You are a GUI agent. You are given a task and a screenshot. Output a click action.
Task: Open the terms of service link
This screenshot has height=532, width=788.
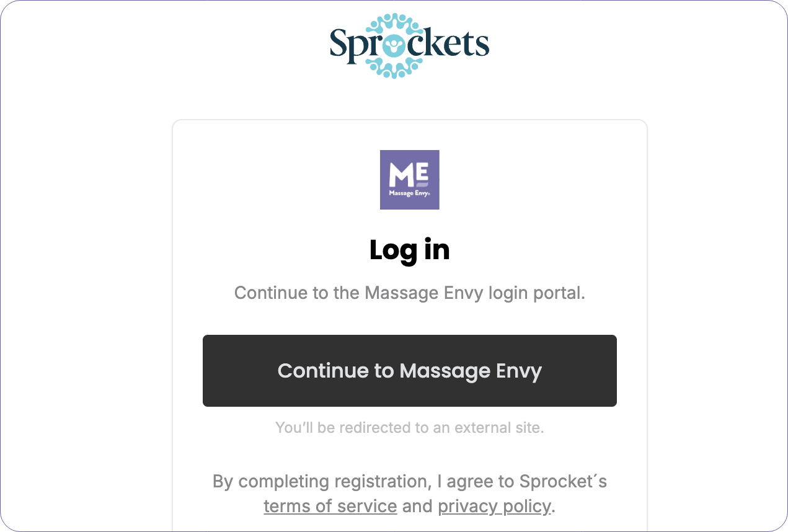(x=330, y=507)
